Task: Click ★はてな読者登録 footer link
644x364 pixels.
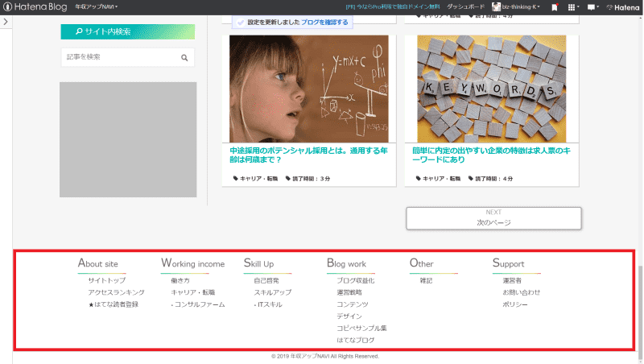Action: pos(114,304)
